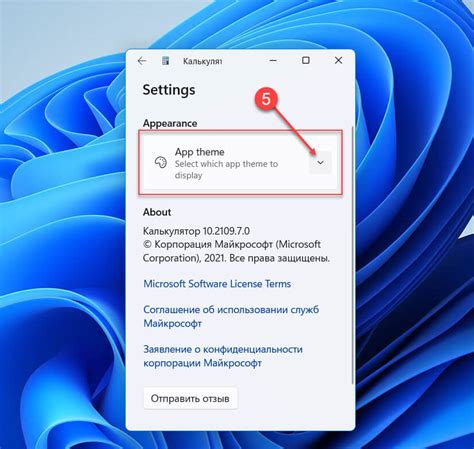Click the Calculator app icon in title bar
The height and width of the screenshot is (449, 474).
click(x=166, y=61)
